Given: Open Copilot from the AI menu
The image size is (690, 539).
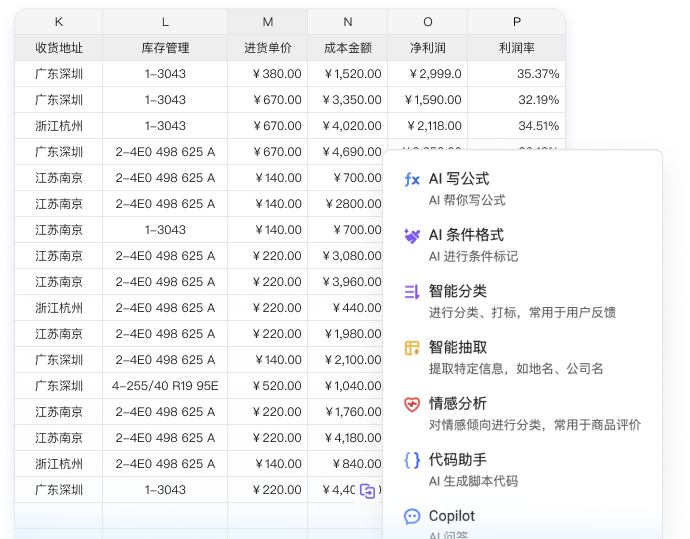Looking at the screenshot, I should point(523,521).
